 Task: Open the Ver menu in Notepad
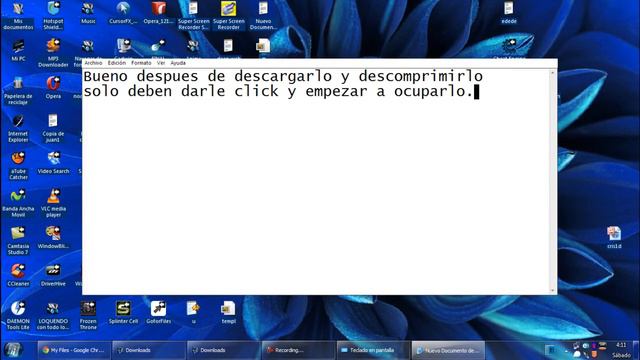click(x=161, y=63)
